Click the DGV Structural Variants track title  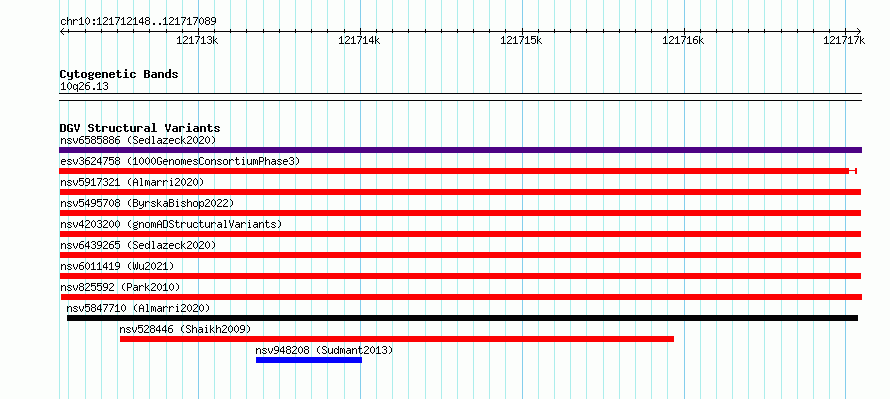[x=140, y=128]
